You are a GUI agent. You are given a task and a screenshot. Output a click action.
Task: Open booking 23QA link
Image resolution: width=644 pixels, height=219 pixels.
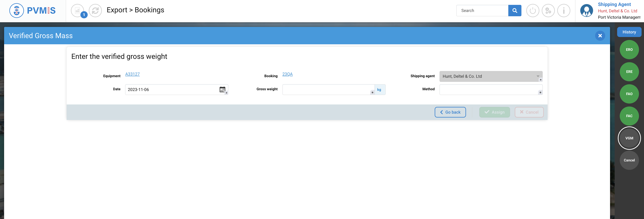(x=287, y=74)
